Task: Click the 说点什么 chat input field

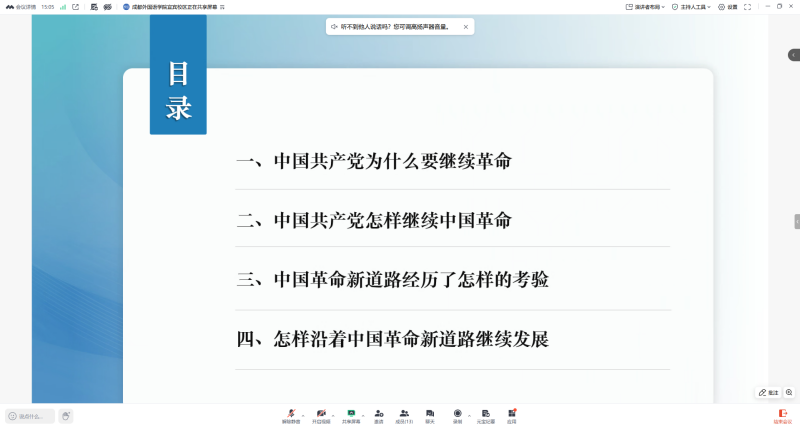Action: [x=30, y=416]
